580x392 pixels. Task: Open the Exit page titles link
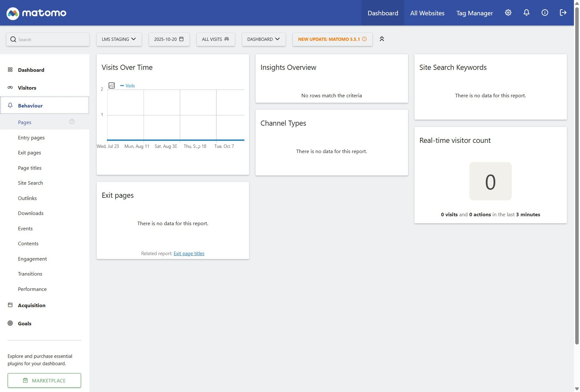coord(189,254)
